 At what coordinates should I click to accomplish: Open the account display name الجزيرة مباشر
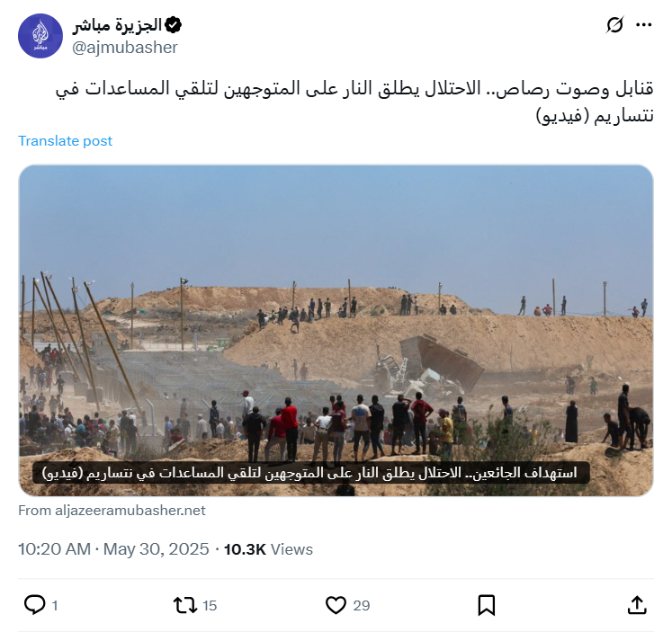[x=117, y=25]
